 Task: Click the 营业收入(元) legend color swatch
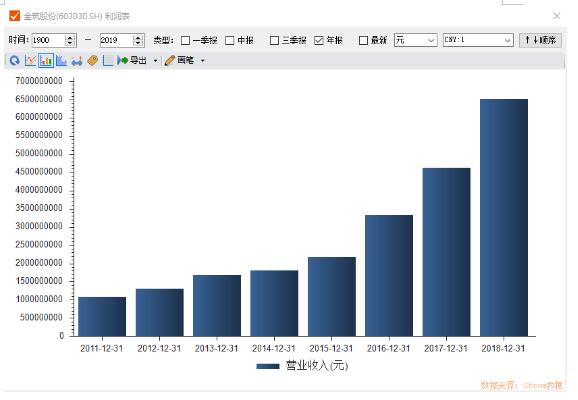tap(268, 366)
